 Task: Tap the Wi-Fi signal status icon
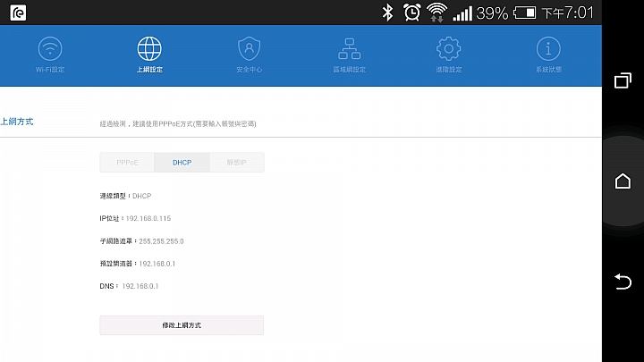[x=437, y=13]
